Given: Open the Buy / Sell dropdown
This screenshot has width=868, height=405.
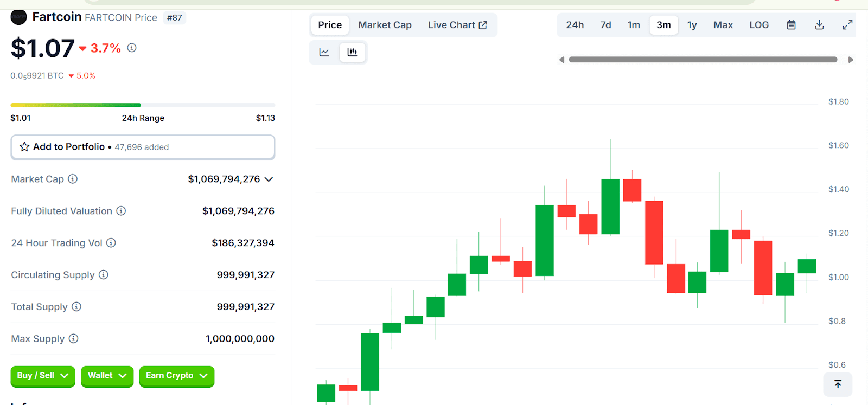Looking at the screenshot, I should (x=43, y=376).
